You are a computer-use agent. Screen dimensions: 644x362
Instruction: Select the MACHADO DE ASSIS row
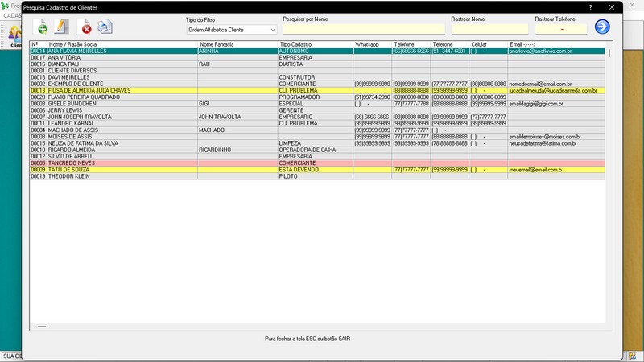[x=317, y=130]
